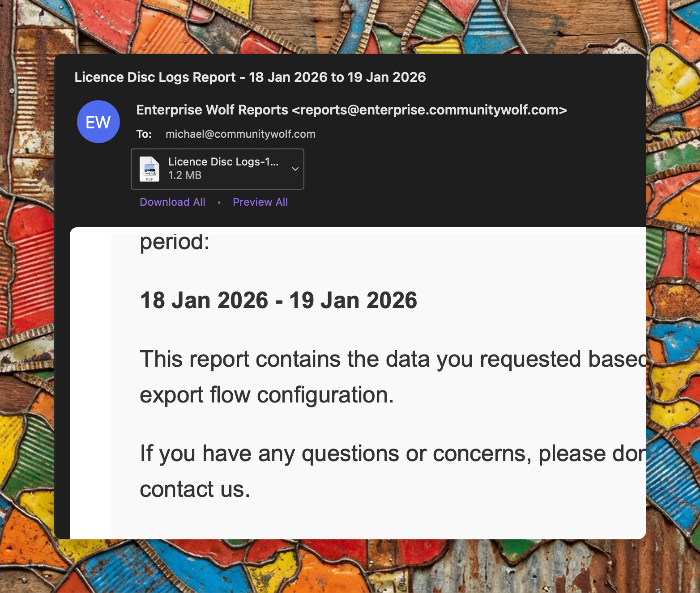
Task: Click the PDF attachment file icon
Action: pyautogui.click(x=149, y=169)
